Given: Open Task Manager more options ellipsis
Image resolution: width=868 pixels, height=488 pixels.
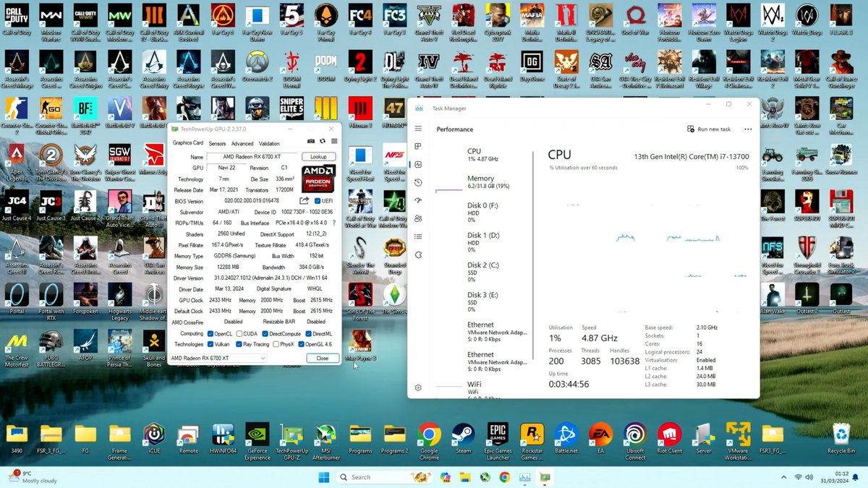Looking at the screenshot, I should click(748, 129).
